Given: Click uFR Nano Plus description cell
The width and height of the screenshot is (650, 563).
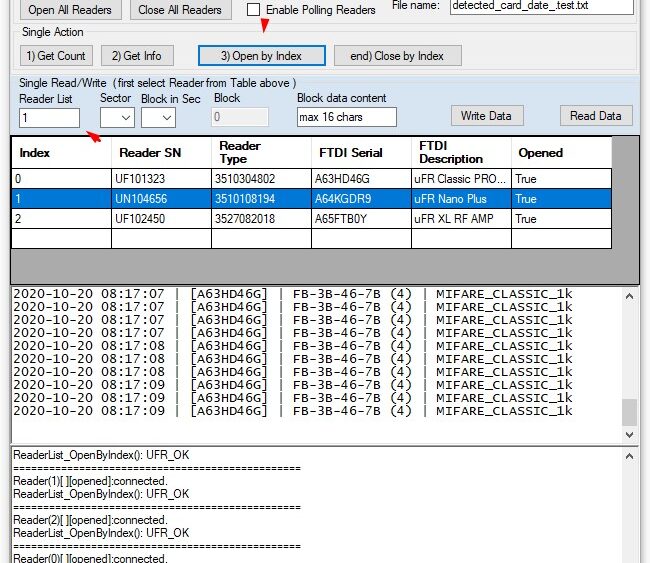Looking at the screenshot, I should 461,199.
